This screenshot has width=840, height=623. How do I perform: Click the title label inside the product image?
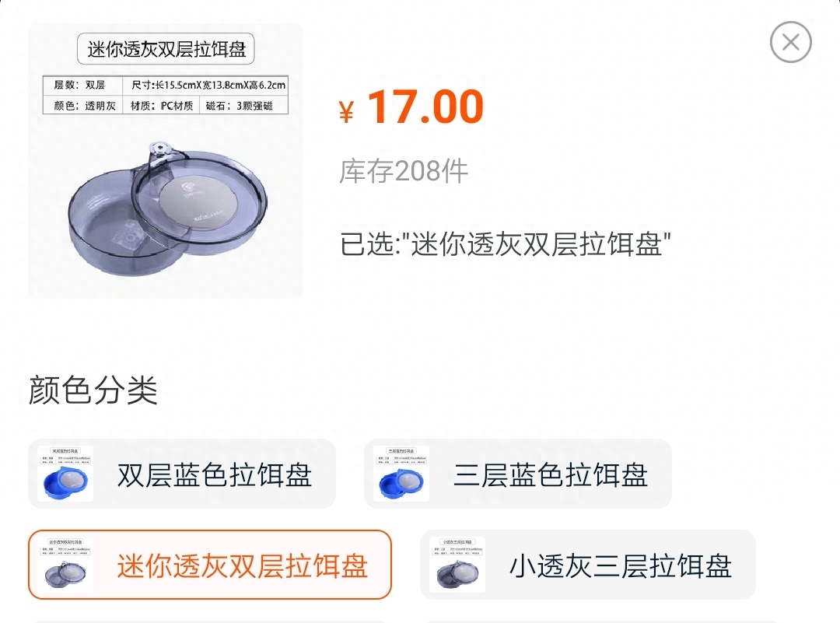[166, 49]
